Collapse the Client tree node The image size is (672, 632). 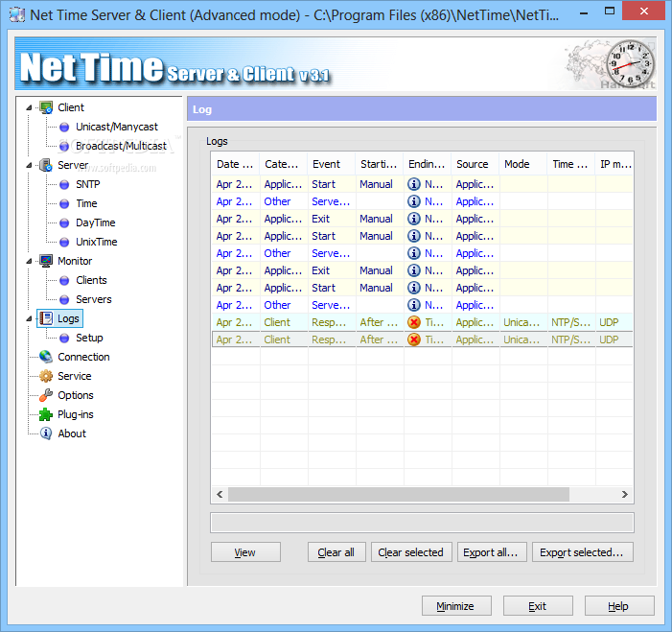coord(29,107)
